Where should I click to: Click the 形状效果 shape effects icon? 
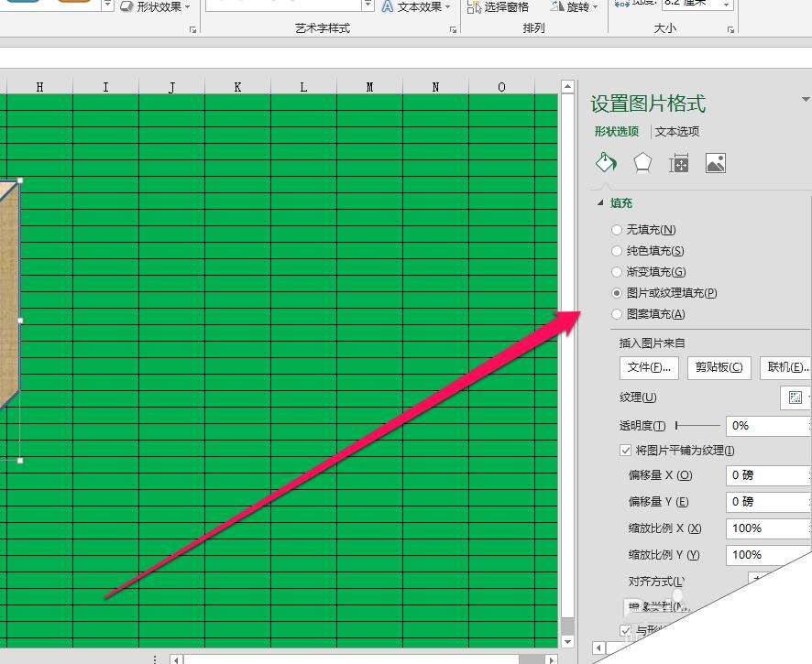tap(126, 6)
